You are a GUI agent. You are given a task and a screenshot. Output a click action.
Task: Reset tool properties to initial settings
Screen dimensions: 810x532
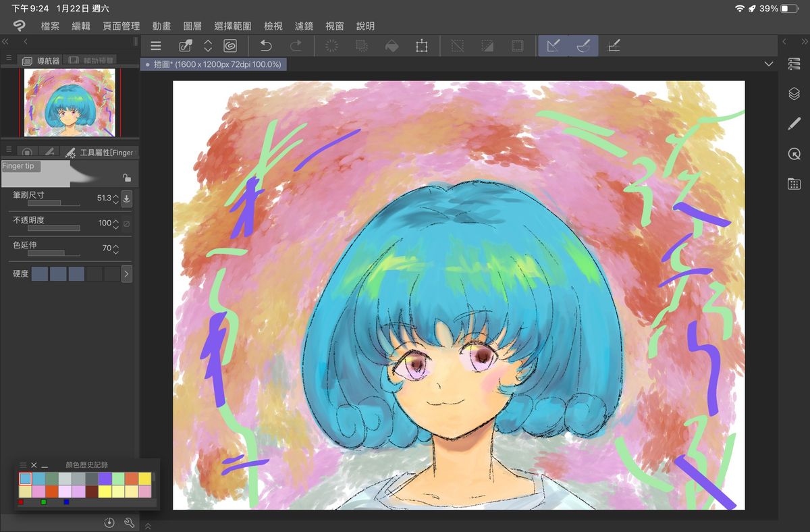coord(109,522)
